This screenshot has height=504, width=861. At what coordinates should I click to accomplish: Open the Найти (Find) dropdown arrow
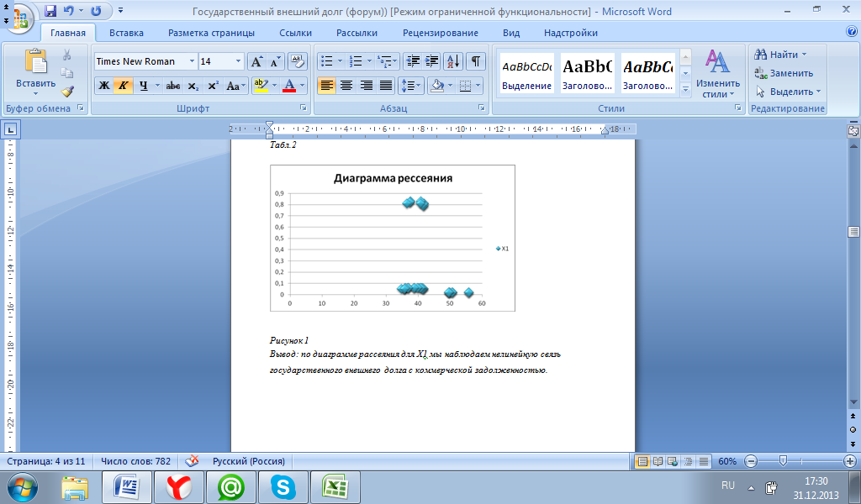click(805, 55)
